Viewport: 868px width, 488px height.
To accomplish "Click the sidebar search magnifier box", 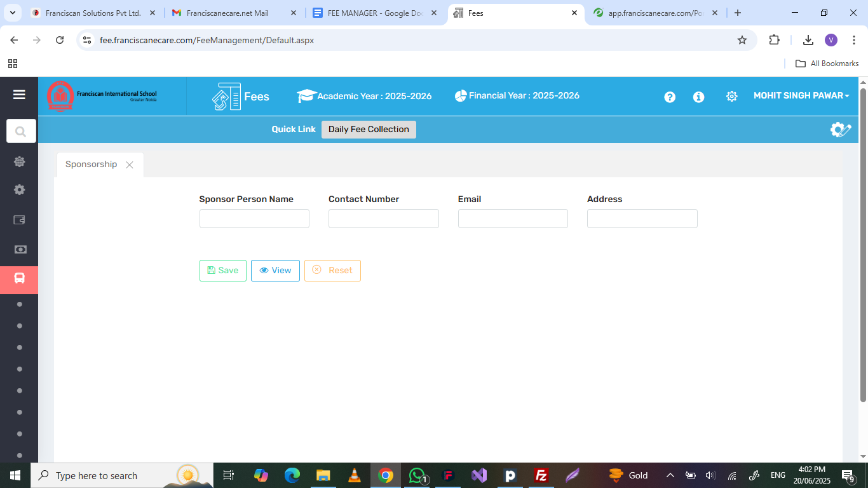I will pyautogui.click(x=21, y=132).
